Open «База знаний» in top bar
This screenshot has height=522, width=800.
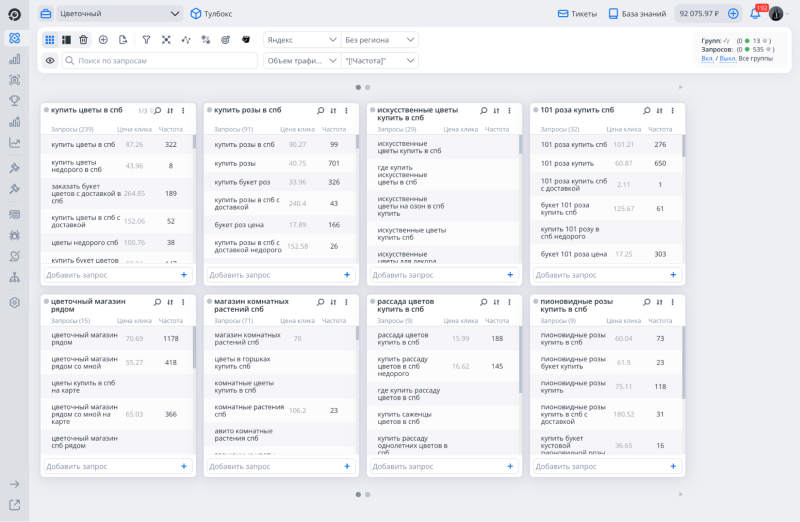[636, 14]
